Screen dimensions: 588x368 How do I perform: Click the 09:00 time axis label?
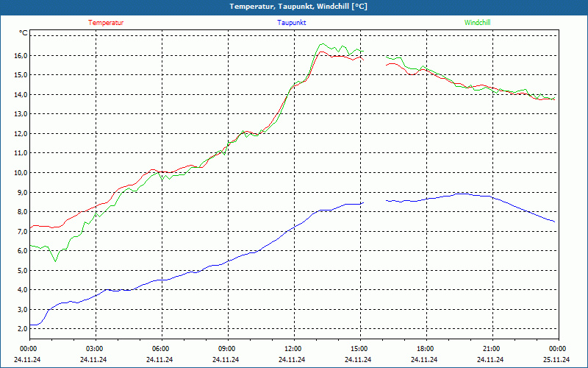coord(227,349)
